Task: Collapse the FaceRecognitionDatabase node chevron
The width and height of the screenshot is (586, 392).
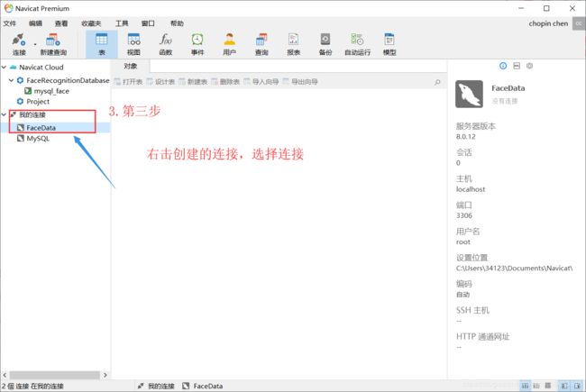Action: pos(11,80)
